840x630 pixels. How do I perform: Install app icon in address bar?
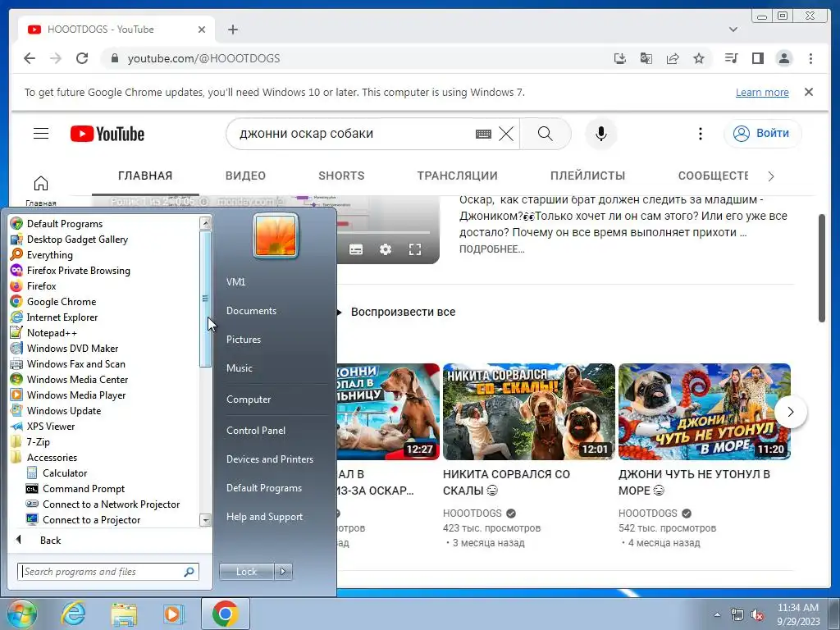[620, 58]
